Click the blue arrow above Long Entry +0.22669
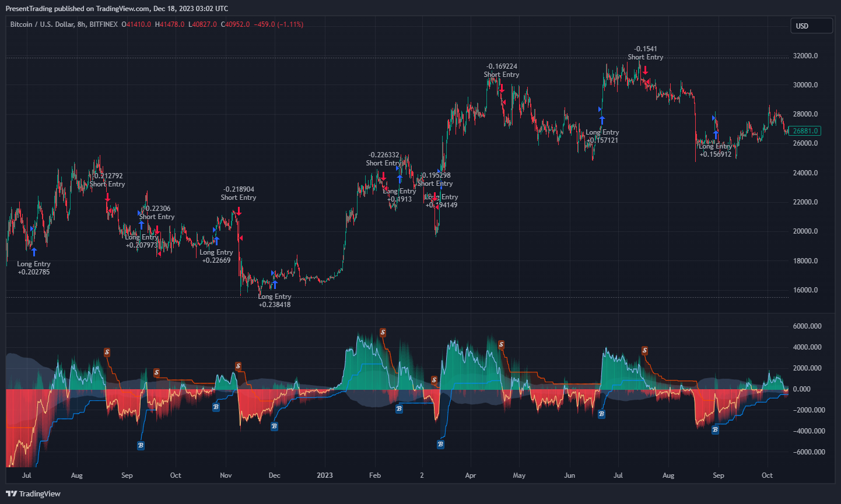The width and height of the screenshot is (841, 504). 216,241
